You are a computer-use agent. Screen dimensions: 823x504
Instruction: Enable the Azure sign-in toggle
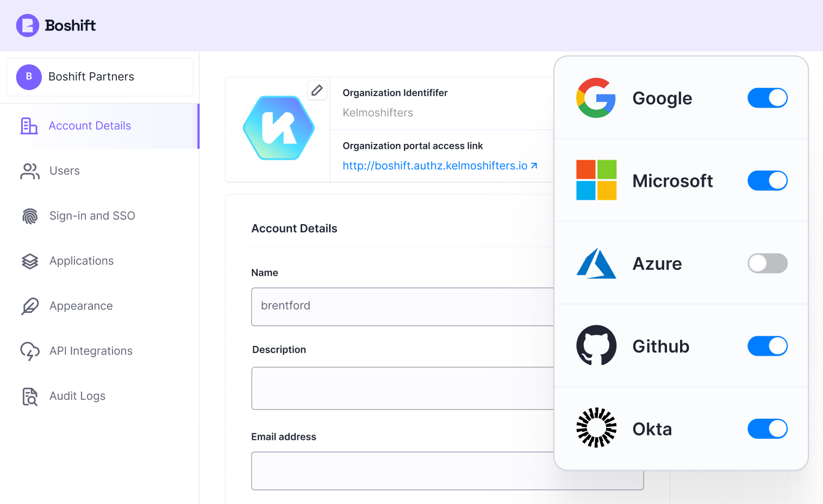pos(768,263)
